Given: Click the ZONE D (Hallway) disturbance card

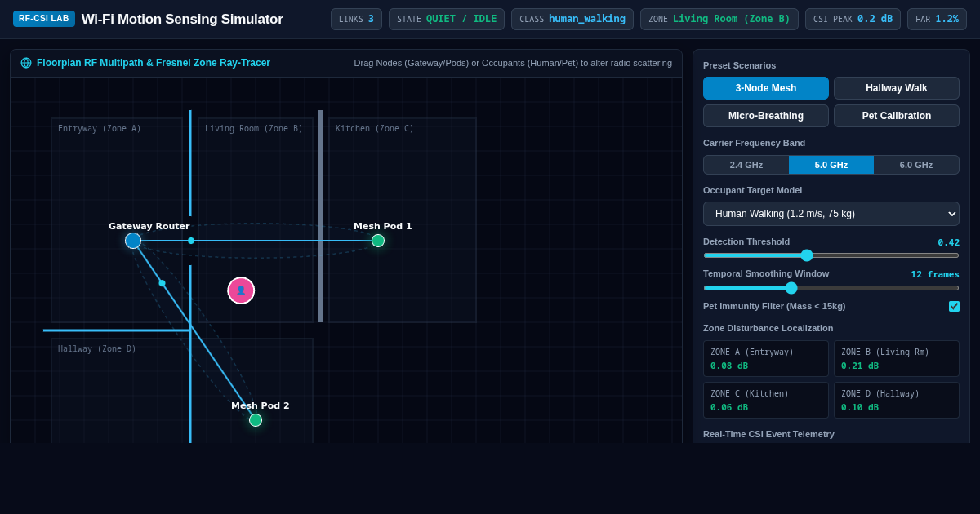Looking at the screenshot, I should coord(897,401).
